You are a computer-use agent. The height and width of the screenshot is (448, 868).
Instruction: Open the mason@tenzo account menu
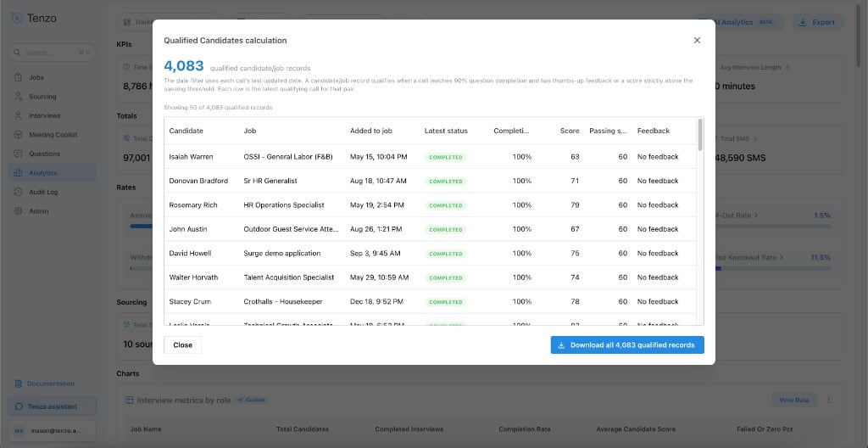click(52, 430)
